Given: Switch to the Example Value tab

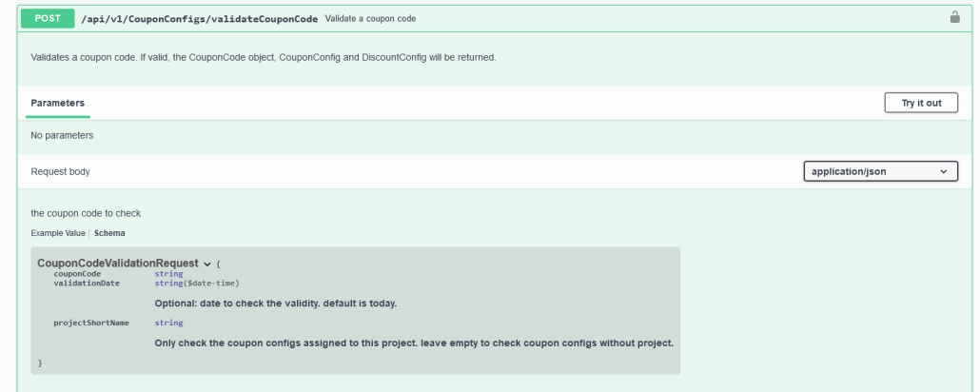Looking at the screenshot, I should tap(57, 233).
